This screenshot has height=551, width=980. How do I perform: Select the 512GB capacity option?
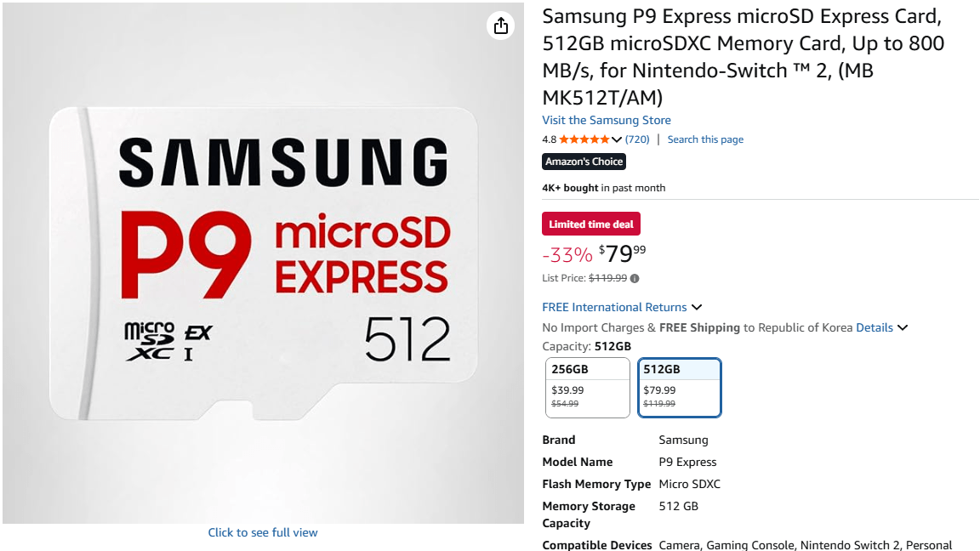(679, 388)
